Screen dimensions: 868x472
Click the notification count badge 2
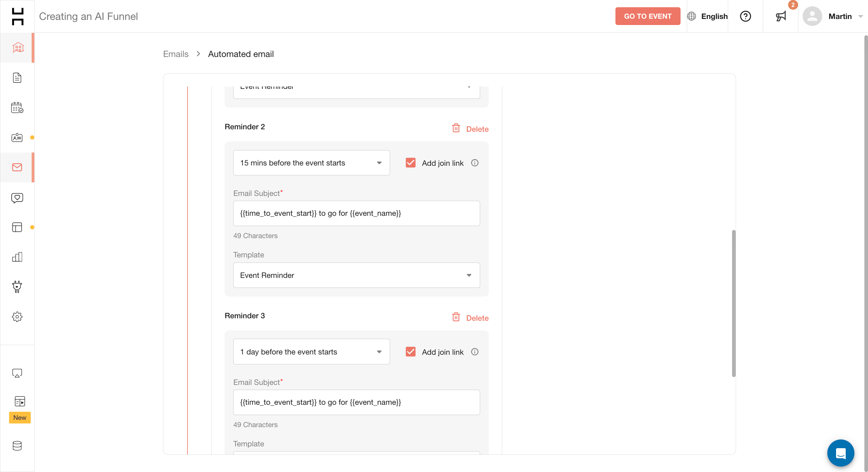click(x=793, y=5)
